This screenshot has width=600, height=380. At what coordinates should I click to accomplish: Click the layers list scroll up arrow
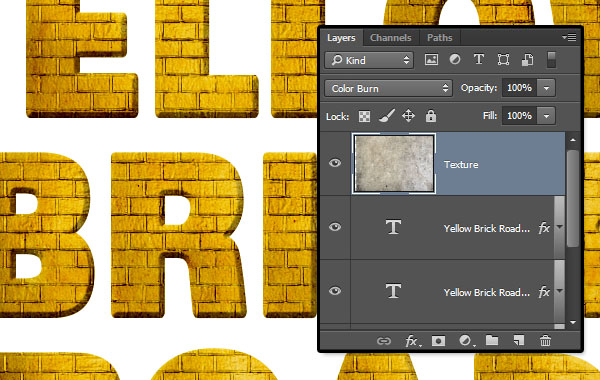573,140
